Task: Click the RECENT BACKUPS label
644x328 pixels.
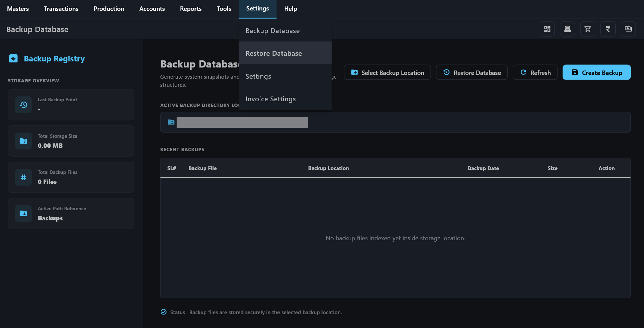Action: (x=182, y=149)
